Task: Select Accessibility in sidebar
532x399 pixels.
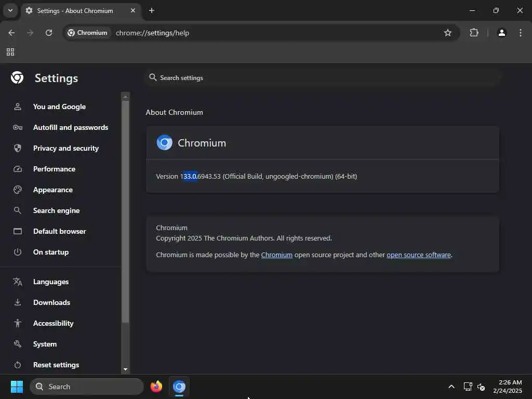Action: [54, 323]
